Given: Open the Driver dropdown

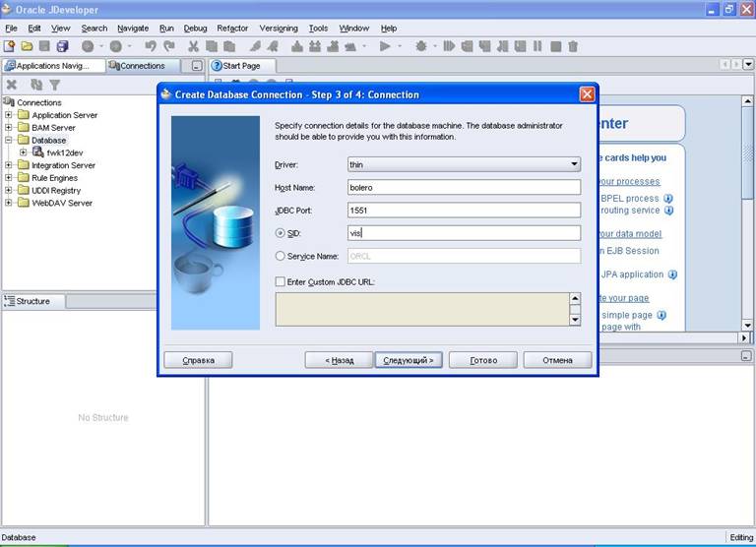Looking at the screenshot, I should [x=574, y=164].
